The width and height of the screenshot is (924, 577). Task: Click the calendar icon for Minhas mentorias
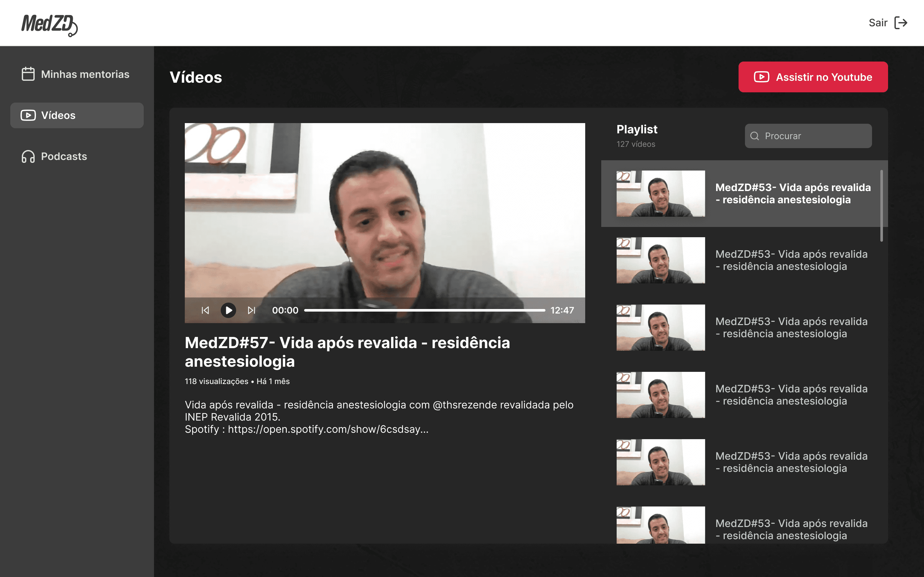[x=28, y=74]
